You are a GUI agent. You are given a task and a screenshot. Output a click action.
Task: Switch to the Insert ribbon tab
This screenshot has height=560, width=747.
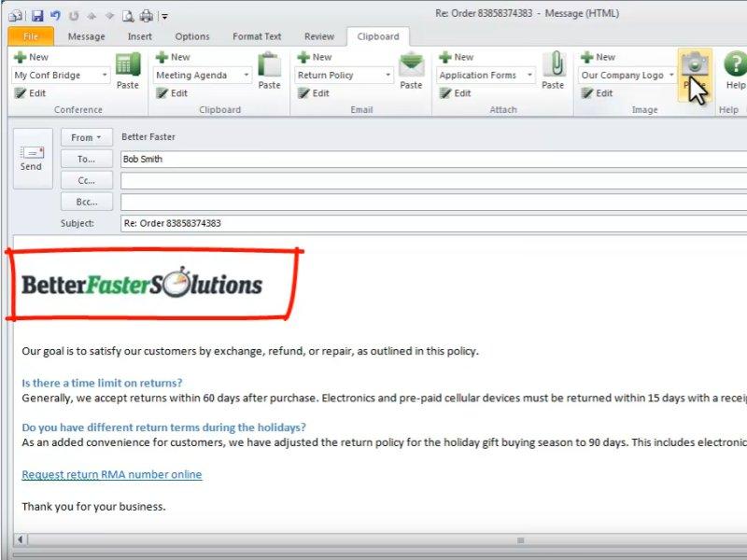pos(139,36)
